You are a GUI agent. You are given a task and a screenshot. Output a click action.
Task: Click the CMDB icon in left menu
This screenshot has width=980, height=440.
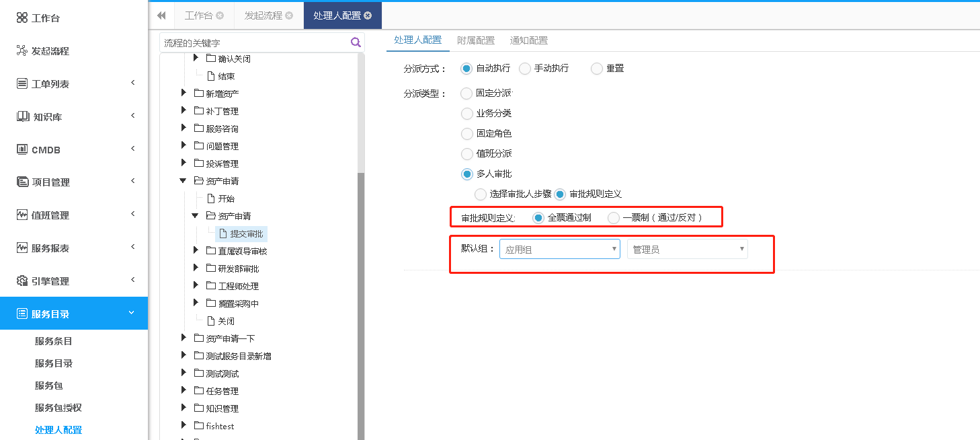22,149
